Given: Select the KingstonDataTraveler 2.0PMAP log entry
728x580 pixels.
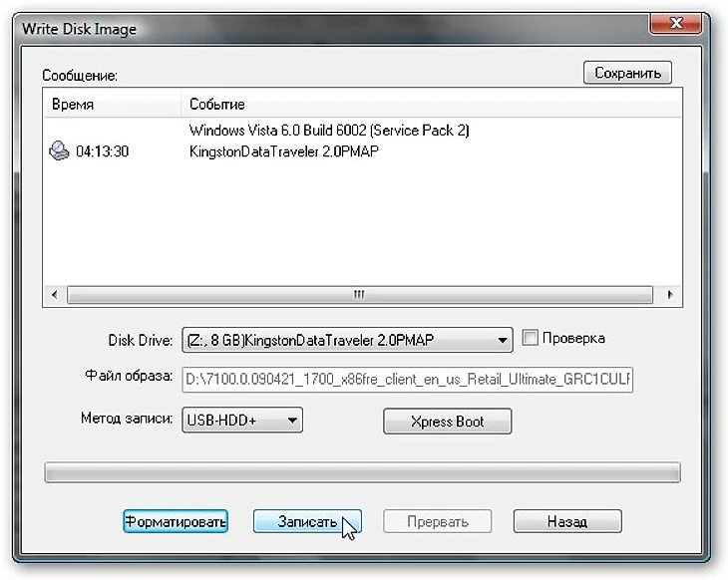Looking at the screenshot, I should coord(283,151).
